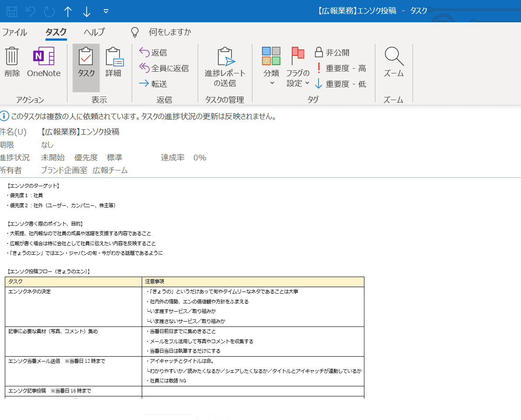This screenshot has height=420, width=521.
Task: Toggle 非公開 private lock
Action: (332, 52)
